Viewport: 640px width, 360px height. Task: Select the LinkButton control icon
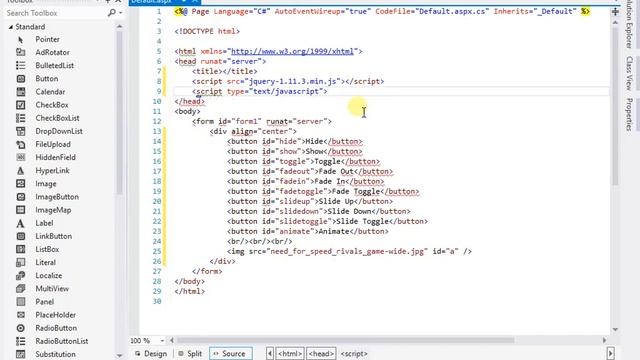(x=20, y=236)
